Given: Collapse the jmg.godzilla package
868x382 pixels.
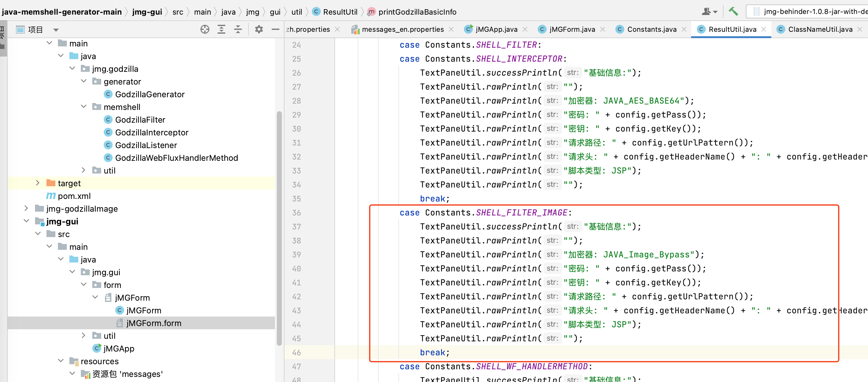Looking at the screenshot, I should (72, 69).
